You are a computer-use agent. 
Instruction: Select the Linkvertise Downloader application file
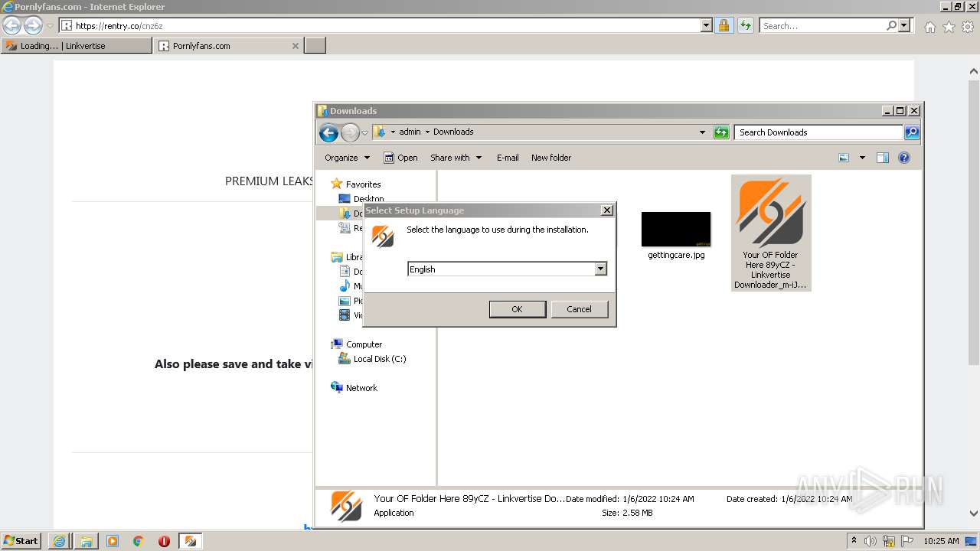click(x=771, y=233)
